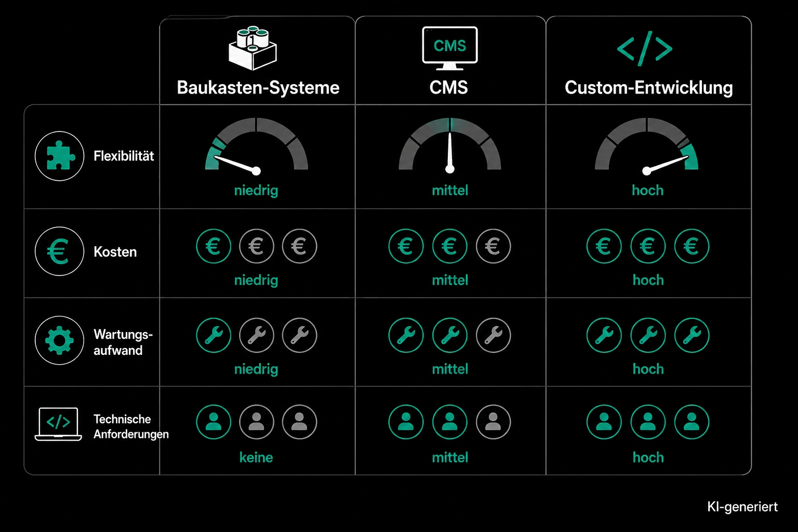Select the rightmost person icon in Custom-Entwicklung column
The height and width of the screenshot is (532, 798).
691,422
